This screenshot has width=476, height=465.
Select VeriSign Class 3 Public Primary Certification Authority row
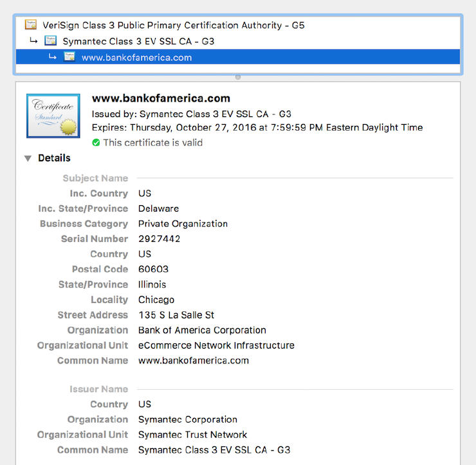pos(238,25)
